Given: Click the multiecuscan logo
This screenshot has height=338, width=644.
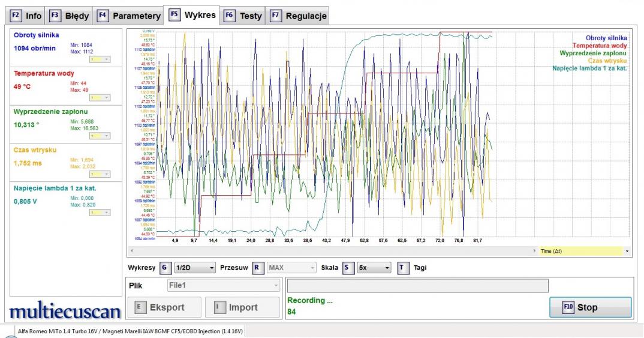Looking at the screenshot, I should pyautogui.click(x=65, y=312).
